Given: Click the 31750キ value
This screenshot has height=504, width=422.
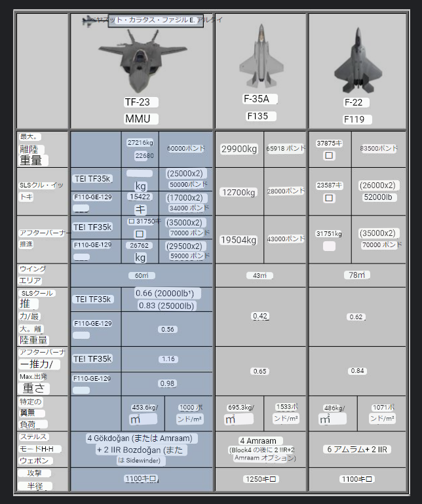Looking at the screenshot, I should click(145, 222).
